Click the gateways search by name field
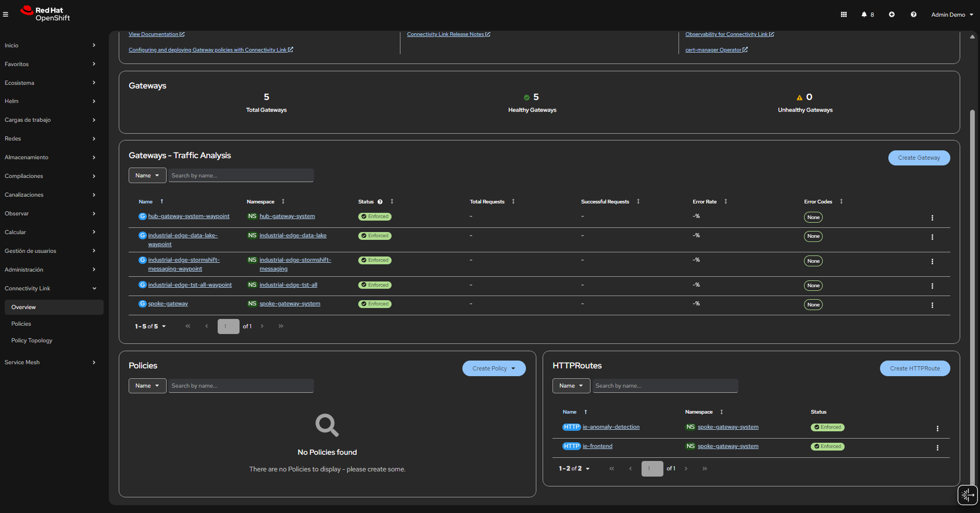 (241, 175)
